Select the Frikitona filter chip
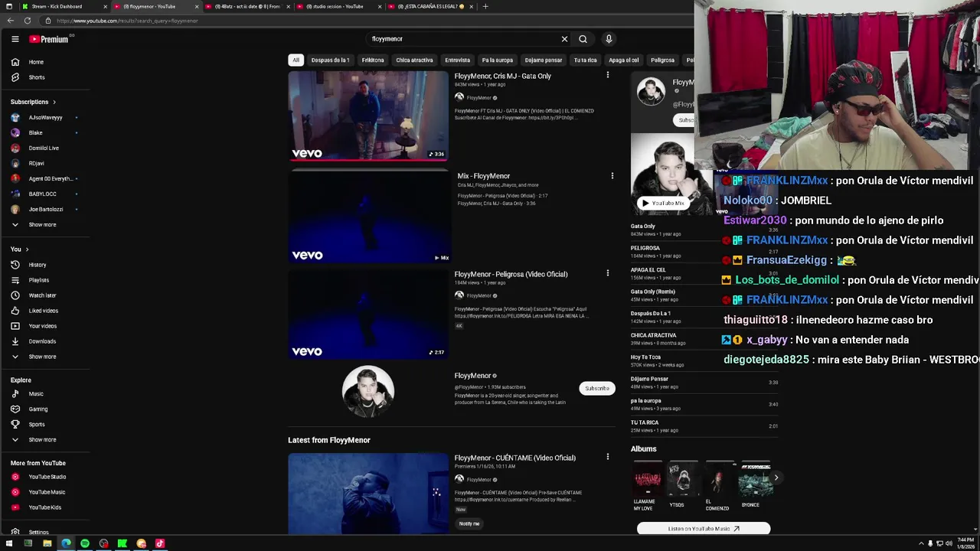The height and width of the screenshot is (551, 980). [373, 60]
